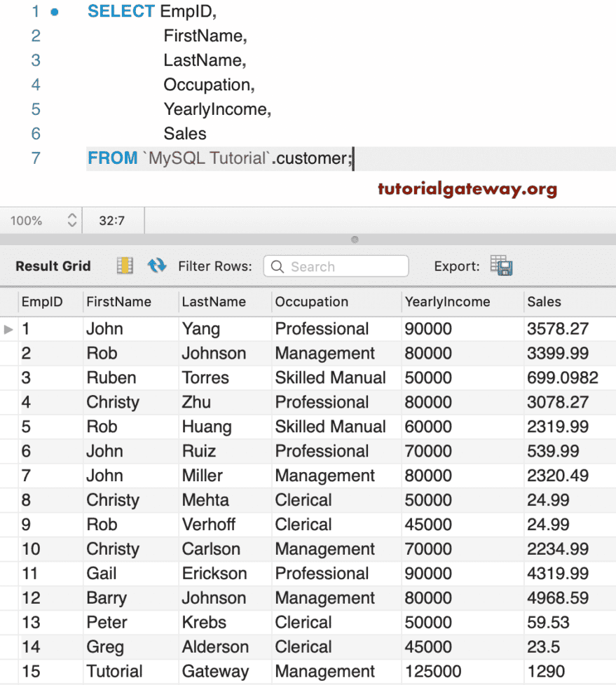Select the EmpID cell 15
The image size is (616, 685).
click(x=50, y=672)
